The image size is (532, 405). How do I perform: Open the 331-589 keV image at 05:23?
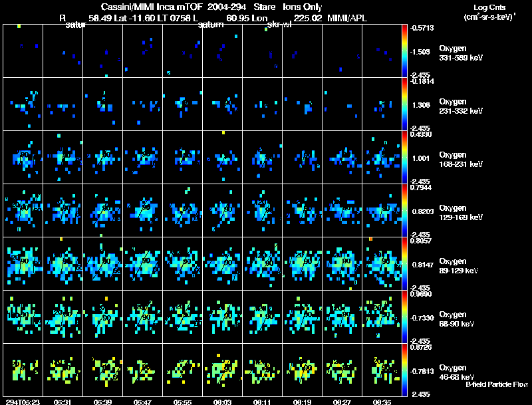pos(23,51)
